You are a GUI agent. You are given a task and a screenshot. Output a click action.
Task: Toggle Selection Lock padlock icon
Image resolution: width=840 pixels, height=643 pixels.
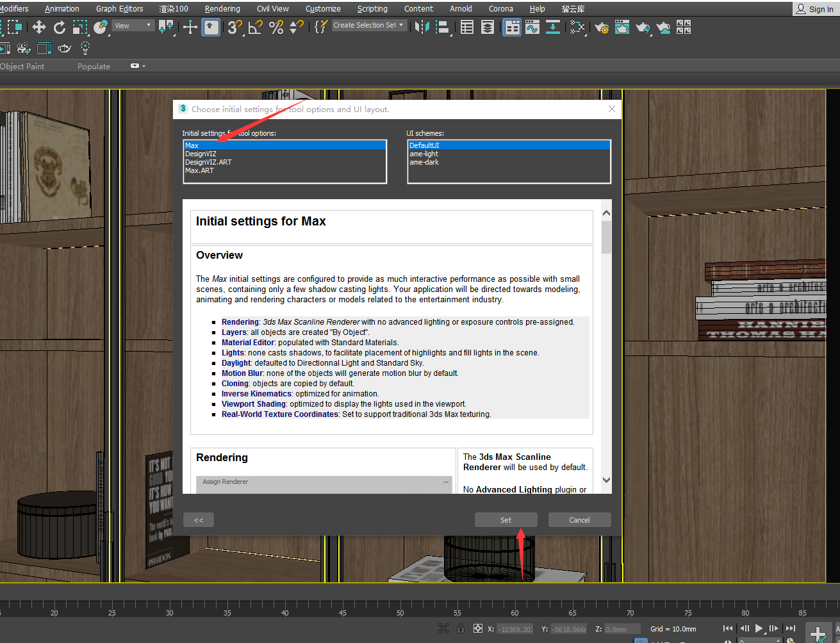(460, 629)
